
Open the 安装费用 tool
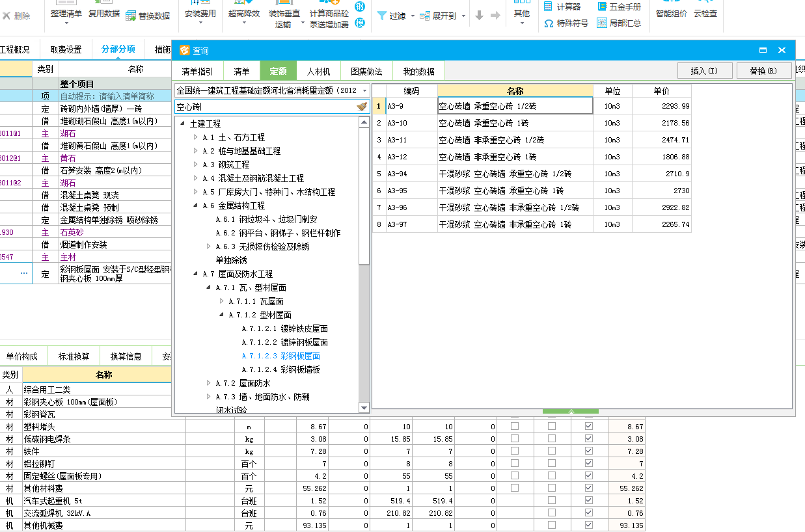[200, 14]
